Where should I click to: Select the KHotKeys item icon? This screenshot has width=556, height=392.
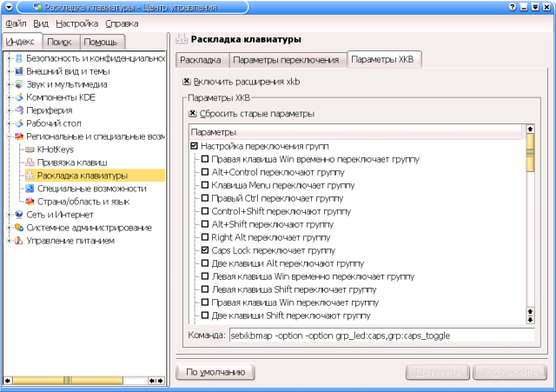coord(30,149)
